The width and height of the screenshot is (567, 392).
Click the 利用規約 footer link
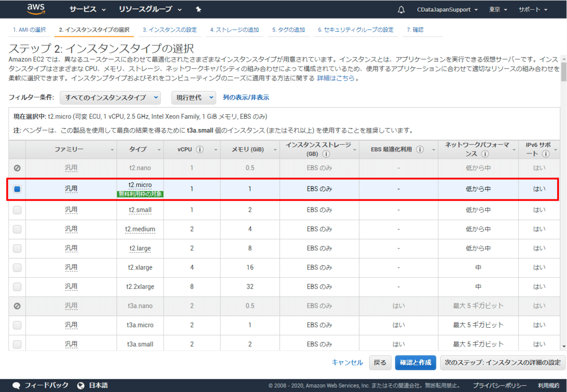click(548, 385)
